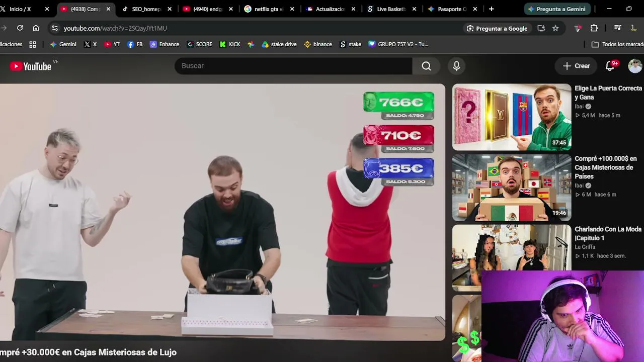Open the browser extensions puzzle icon

click(594, 28)
